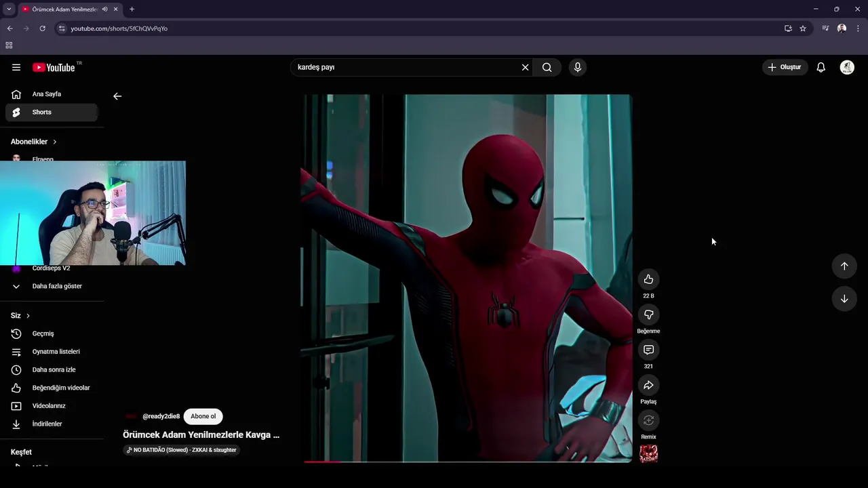Click the browser back button
Viewport: 868px width, 488px height.
pyautogui.click(x=9, y=28)
